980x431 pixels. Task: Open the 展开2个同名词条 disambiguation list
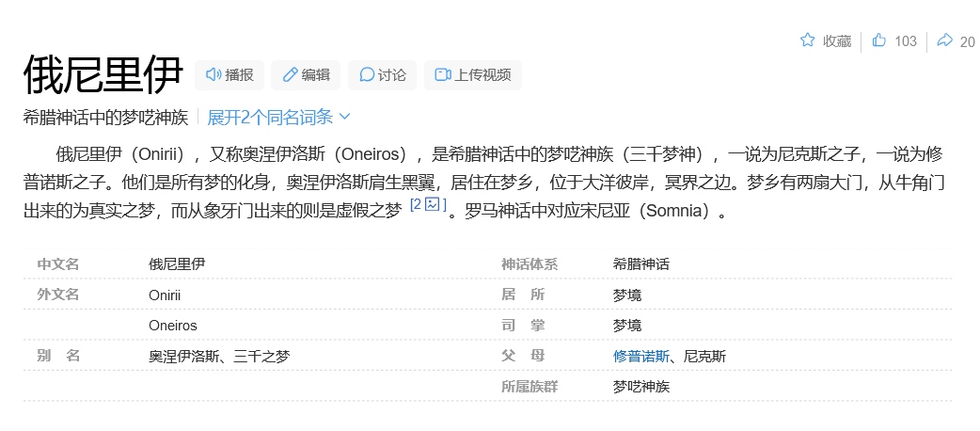[x=278, y=117]
